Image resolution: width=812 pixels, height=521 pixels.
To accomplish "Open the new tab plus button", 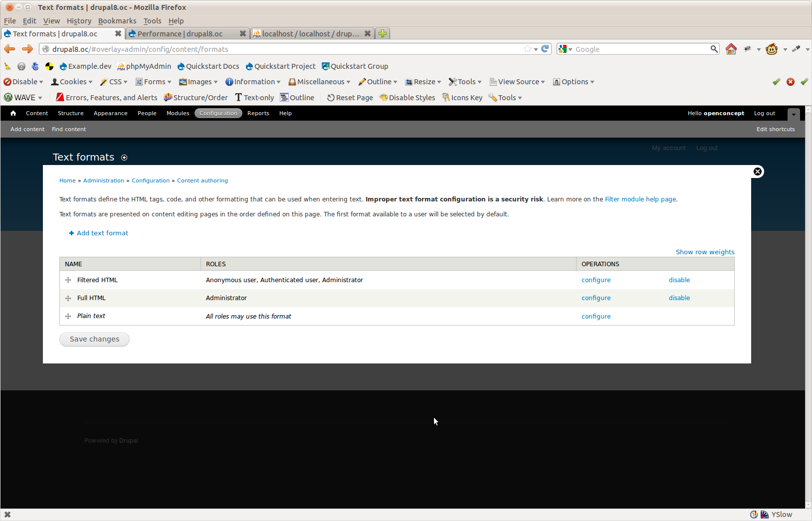I will coord(383,33).
